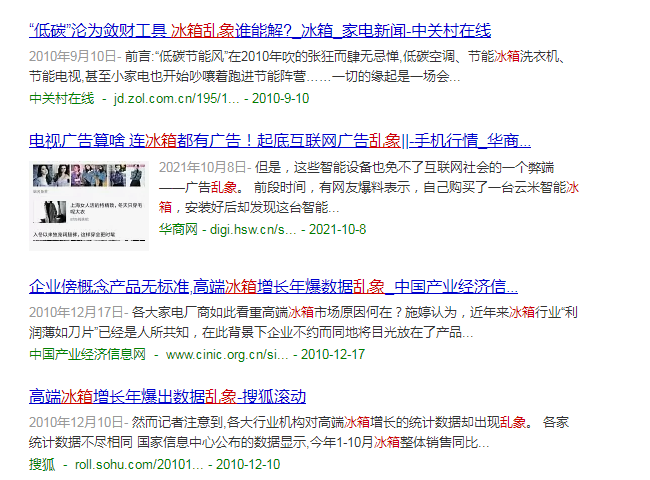This screenshot has width=650, height=480.
Task: Open the 电视广告算啥 连冰箱都有广告 result title
Action: point(280,141)
